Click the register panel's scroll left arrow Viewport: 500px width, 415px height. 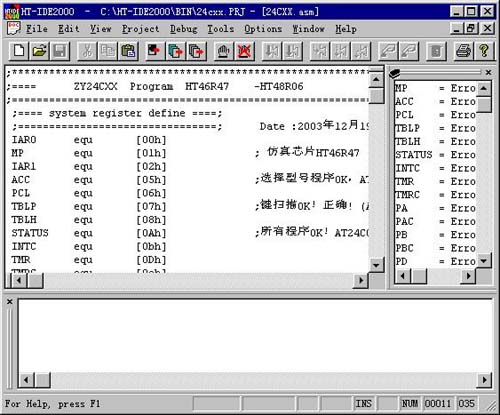tap(403, 276)
